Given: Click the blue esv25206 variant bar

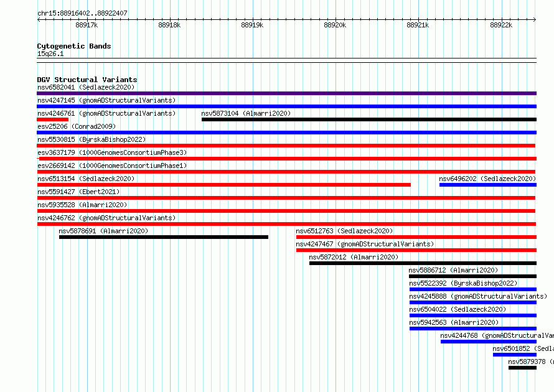Looking at the screenshot, I should coord(286,133).
